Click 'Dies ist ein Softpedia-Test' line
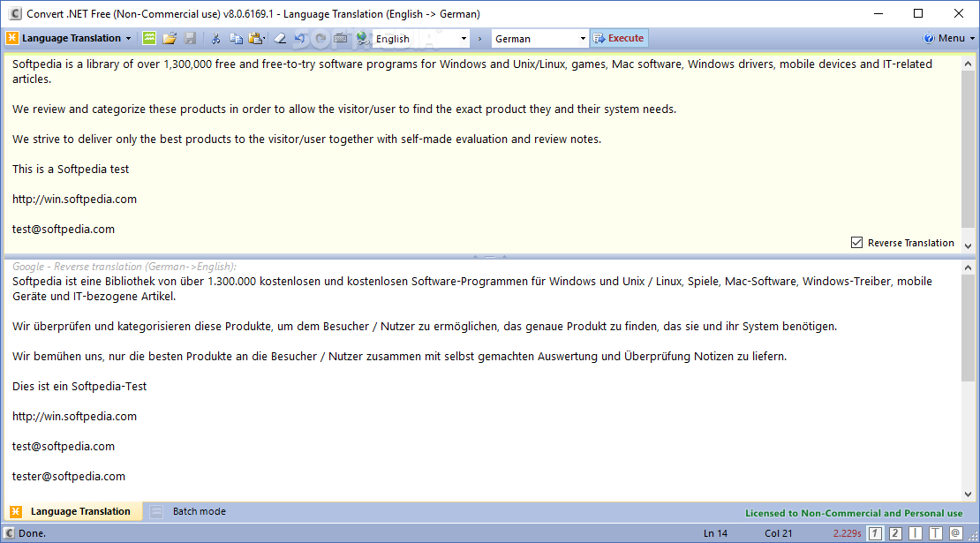Screen dimensions: 980x543 click(79, 387)
